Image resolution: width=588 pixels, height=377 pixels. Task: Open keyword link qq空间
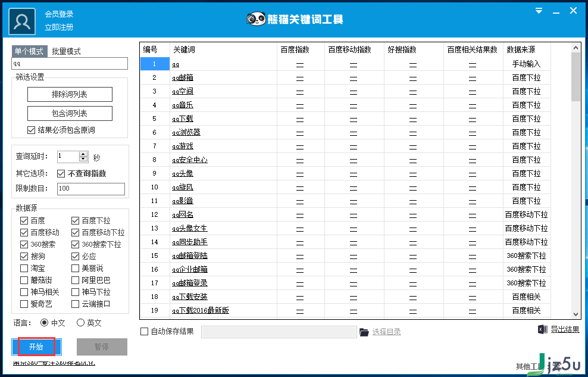click(x=183, y=92)
